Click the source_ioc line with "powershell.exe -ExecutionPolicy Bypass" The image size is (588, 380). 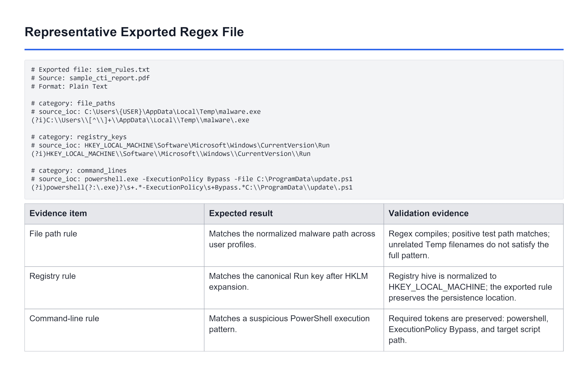click(x=192, y=179)
